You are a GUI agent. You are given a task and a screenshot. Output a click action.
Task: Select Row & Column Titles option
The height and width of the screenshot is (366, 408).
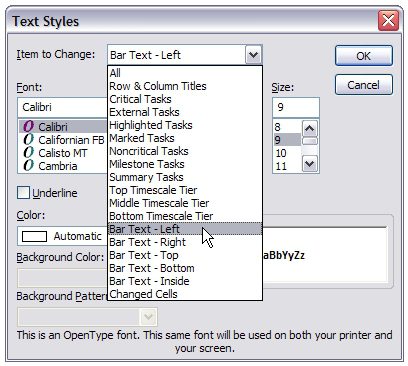tap(185, 86)
